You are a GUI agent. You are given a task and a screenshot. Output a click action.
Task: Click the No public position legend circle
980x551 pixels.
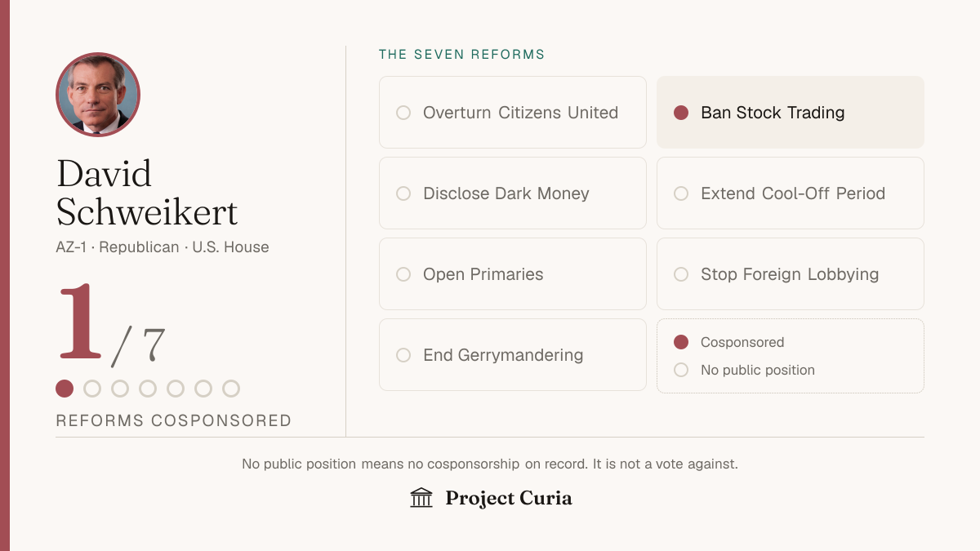[681, 370]
